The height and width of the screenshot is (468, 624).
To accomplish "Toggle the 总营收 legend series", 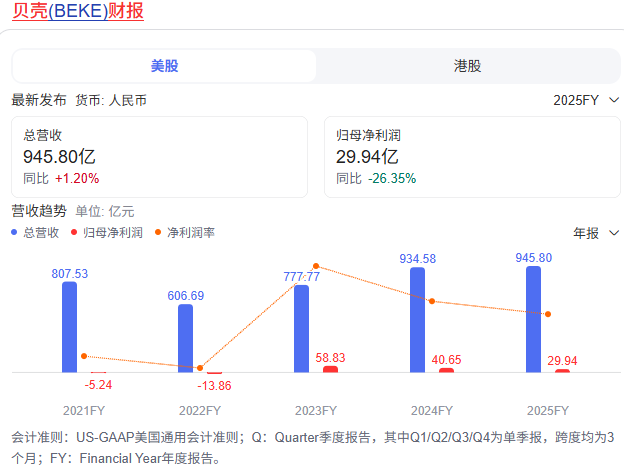I will pos(35,232).
